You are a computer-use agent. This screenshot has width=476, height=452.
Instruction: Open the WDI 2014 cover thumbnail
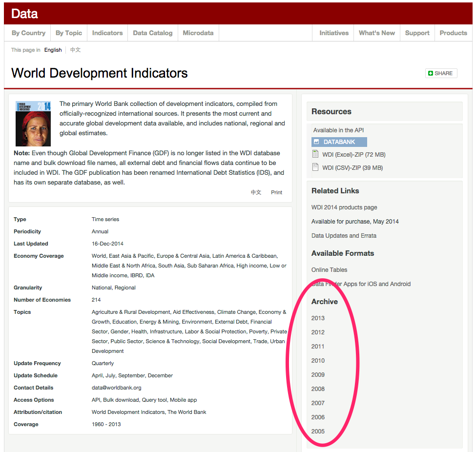[x=33, y=123]
